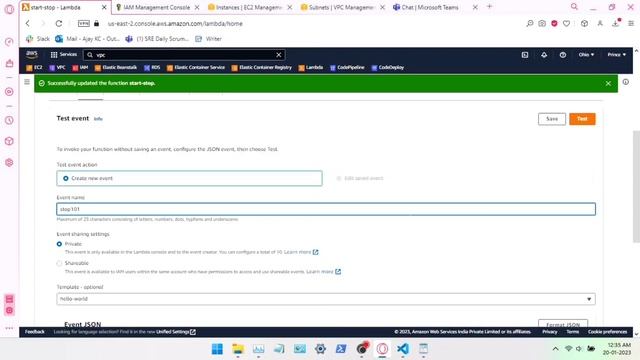Dismiss the green success banner

point(608,83)
